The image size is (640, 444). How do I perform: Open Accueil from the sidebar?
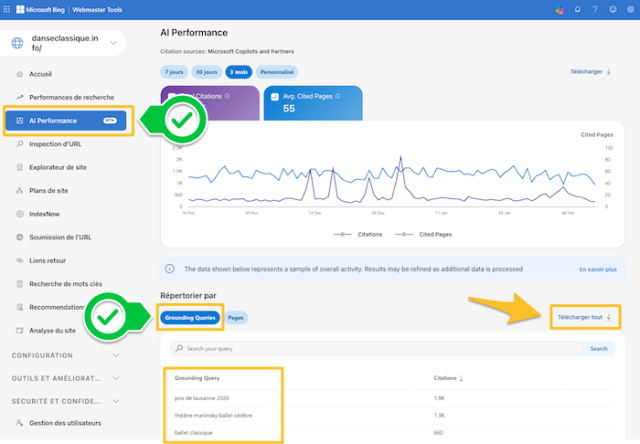tap(40, 74)
